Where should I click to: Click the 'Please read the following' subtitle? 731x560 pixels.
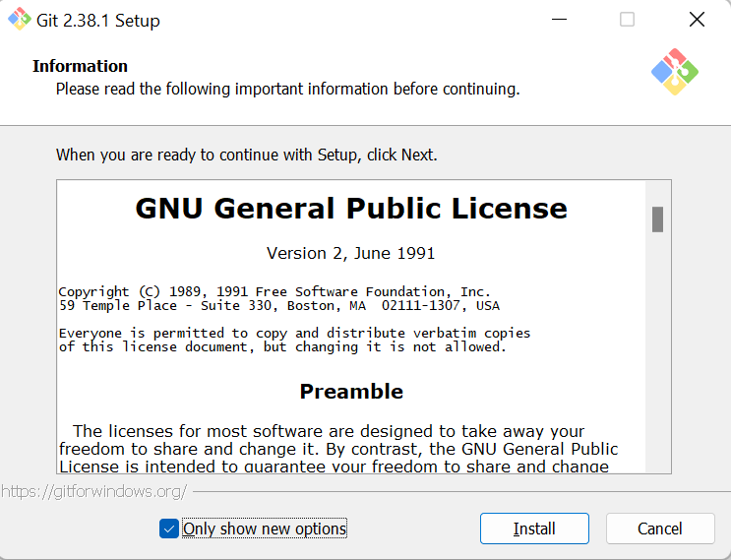point(287,89)
